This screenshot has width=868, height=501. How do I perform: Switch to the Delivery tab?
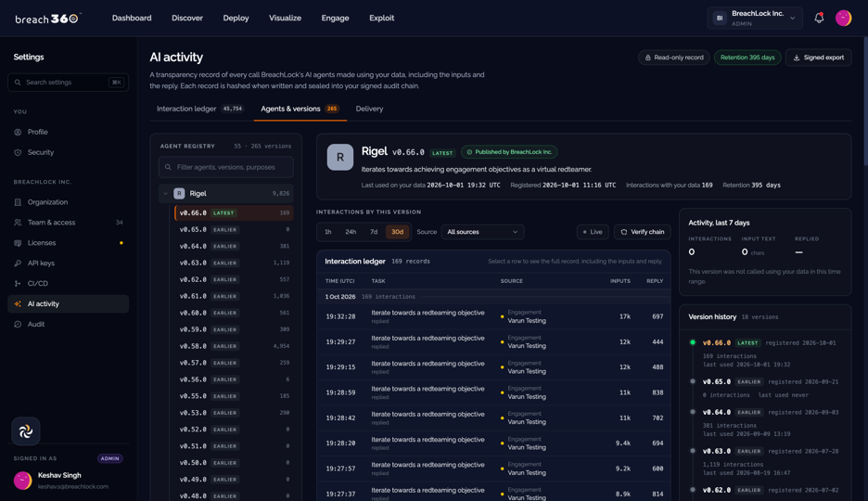(x=369, y=109)
